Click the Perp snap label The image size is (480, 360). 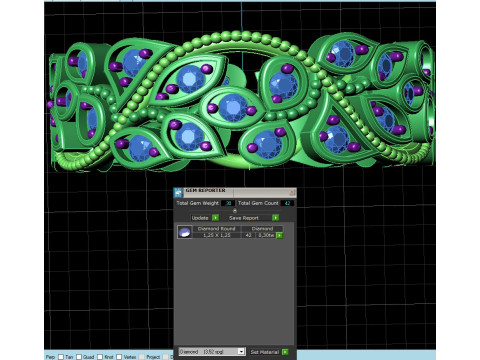[50, 357]
